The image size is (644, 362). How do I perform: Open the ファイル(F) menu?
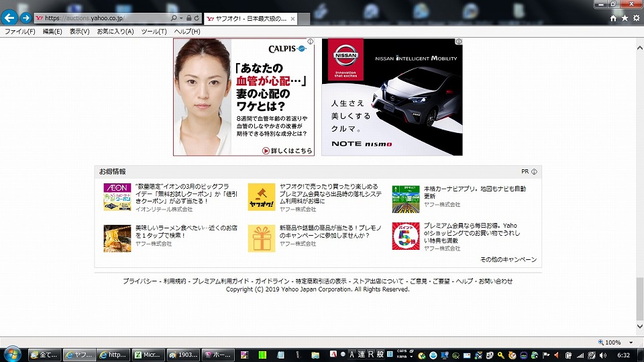(x=20, y=32)
